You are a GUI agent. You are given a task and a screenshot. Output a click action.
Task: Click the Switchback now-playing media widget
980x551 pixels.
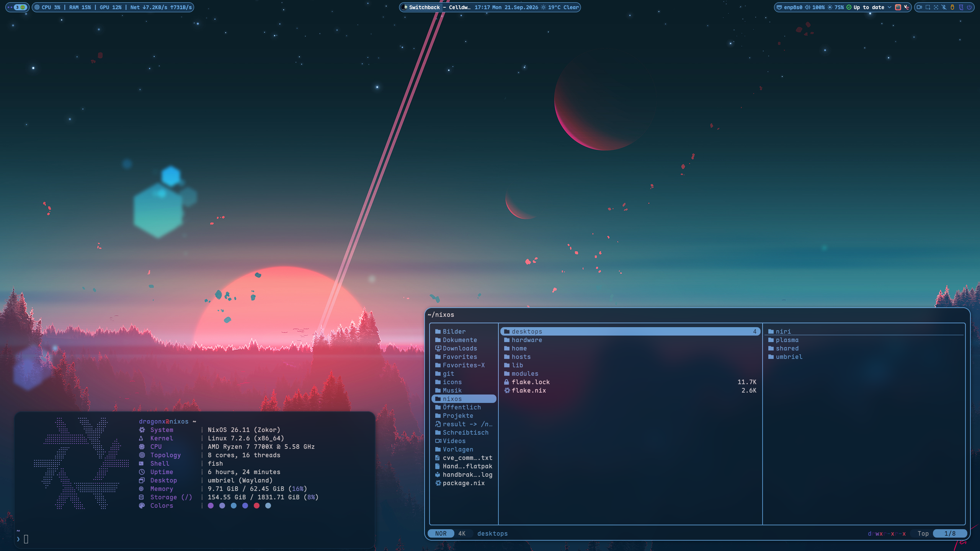[x=436, y=7]
